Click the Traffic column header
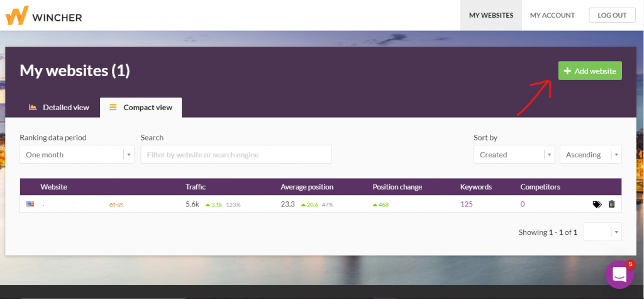The image size is (644, 299). [x=196, y=187]
